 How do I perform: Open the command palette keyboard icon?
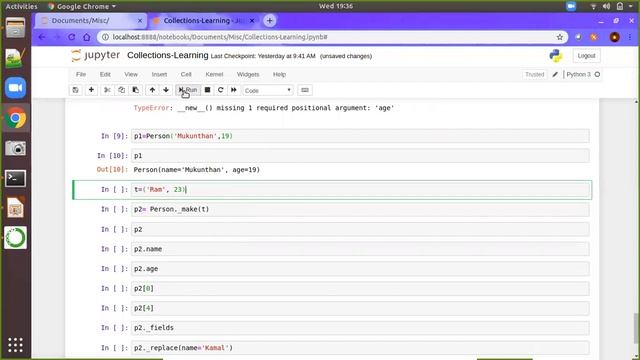click(x=305, y=90)
